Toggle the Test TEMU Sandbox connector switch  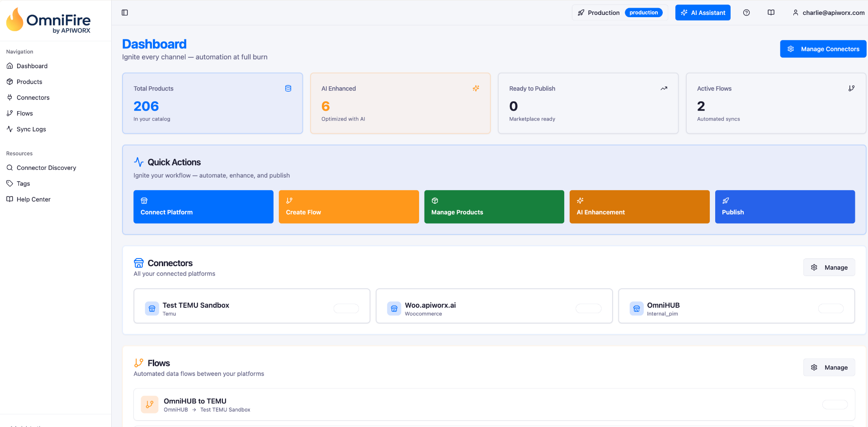(x=346, y=308)
